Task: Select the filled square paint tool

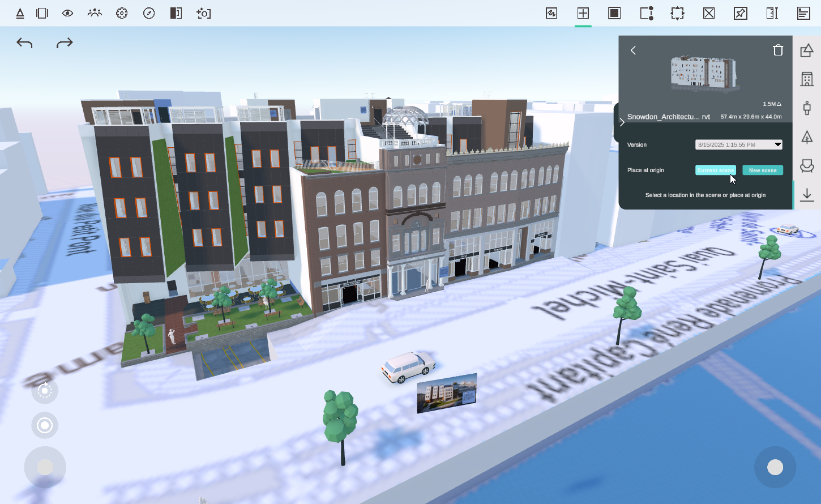Action: point(614,13)
